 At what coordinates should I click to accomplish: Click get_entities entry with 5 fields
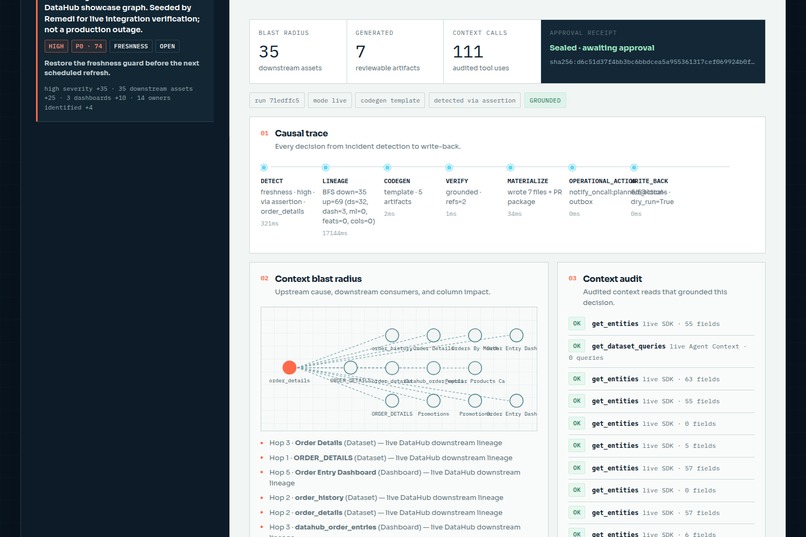[661, 446]
